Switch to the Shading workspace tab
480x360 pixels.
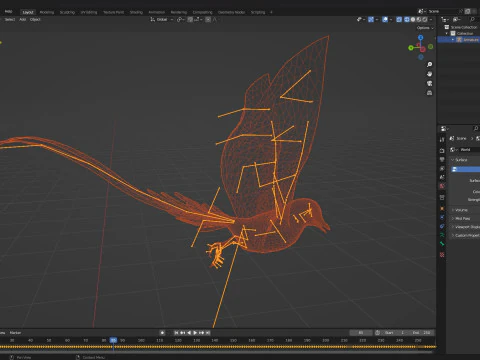click(136, 12)
